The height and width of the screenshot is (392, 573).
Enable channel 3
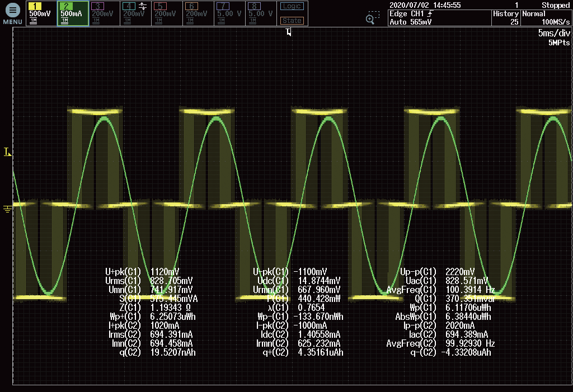tap(104, 13)
